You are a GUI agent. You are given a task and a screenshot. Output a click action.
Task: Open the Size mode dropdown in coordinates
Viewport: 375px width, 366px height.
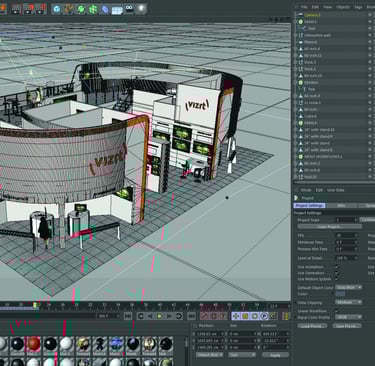[242, 355]
